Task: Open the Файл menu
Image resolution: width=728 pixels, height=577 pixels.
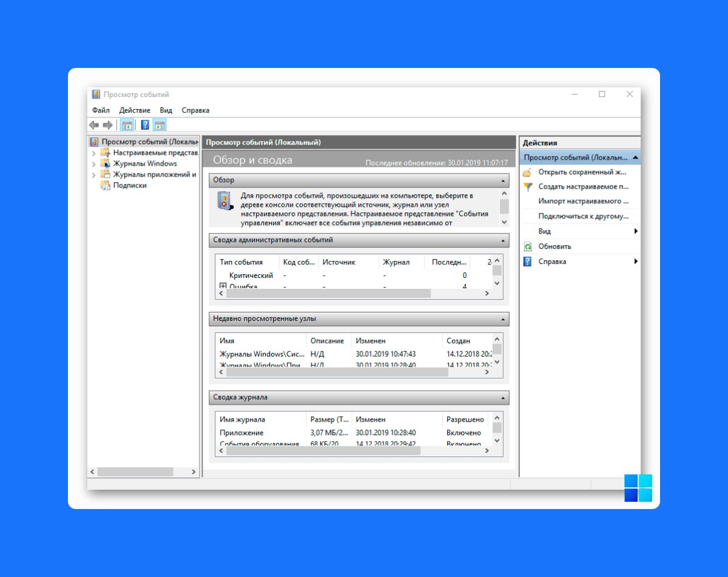Action: (x=101, y=110)
